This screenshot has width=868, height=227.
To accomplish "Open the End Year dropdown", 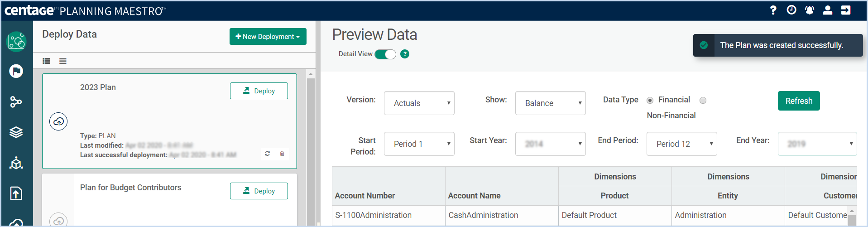I will click(x=817, y=144).
